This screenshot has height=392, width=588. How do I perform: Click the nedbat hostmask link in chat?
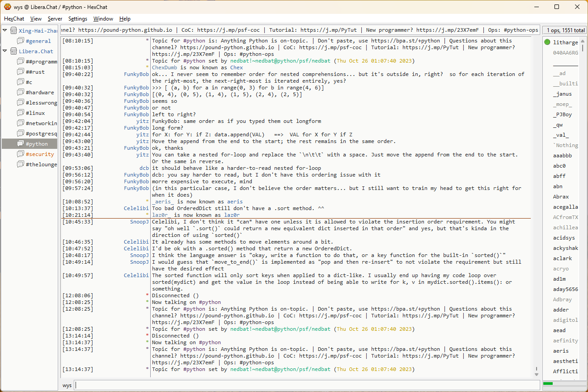[x=280, y=61]
